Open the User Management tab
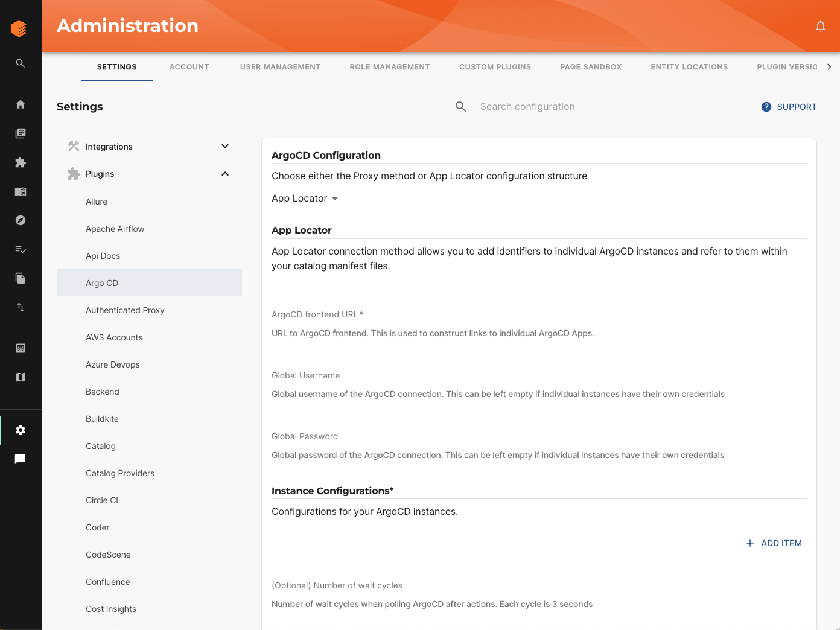Viewport: 840px width, 630px height. tap(280, 67)
